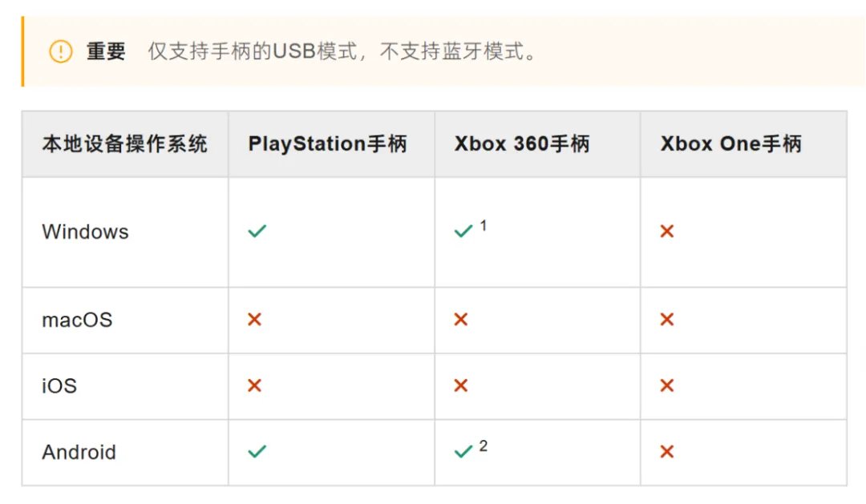Select the Windows row label
The width and height of the screenshot is (866, 504).
pos(85,232)
